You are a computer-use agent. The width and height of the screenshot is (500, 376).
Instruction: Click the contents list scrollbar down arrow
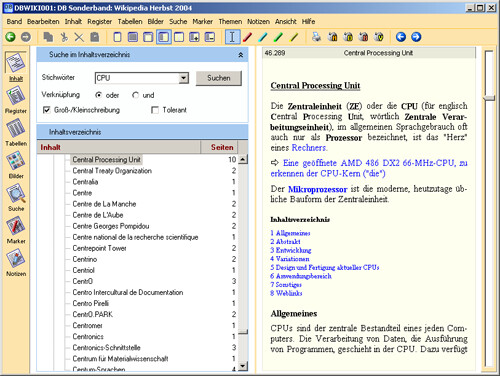(x=243, y=366)
